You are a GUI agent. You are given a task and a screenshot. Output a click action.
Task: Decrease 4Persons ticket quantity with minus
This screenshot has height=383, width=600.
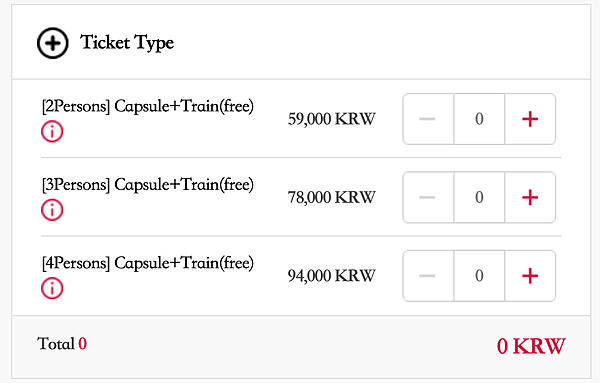pos(428,276)
